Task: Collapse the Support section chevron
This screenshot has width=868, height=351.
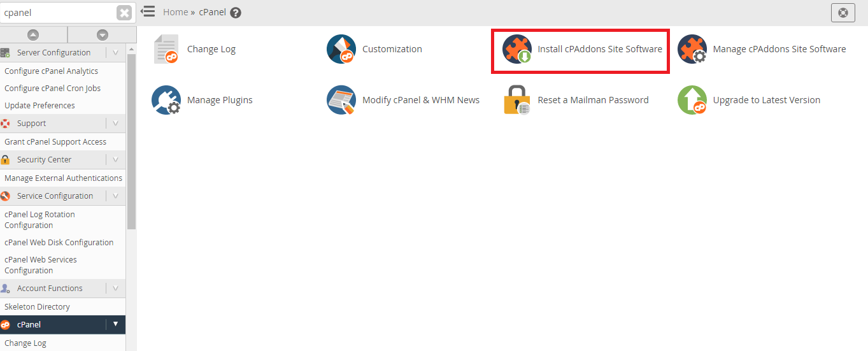Action: [115, 124]
